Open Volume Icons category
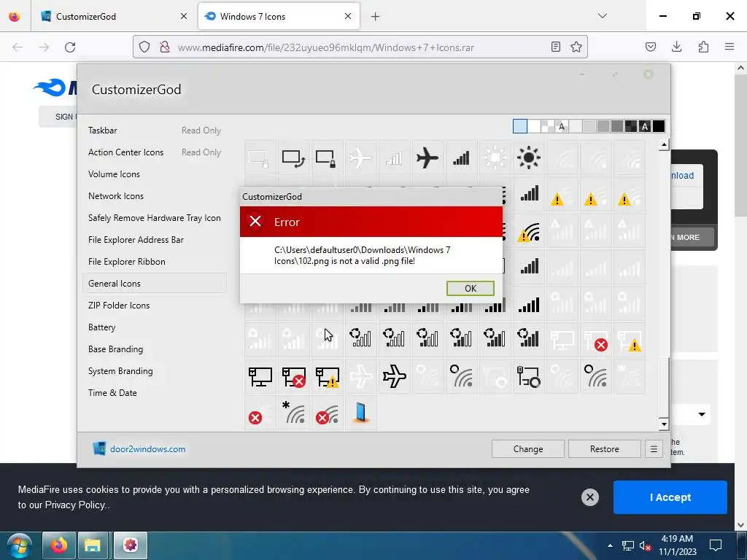Viewport: 747px width, 560px height. [x=114, y=174]
